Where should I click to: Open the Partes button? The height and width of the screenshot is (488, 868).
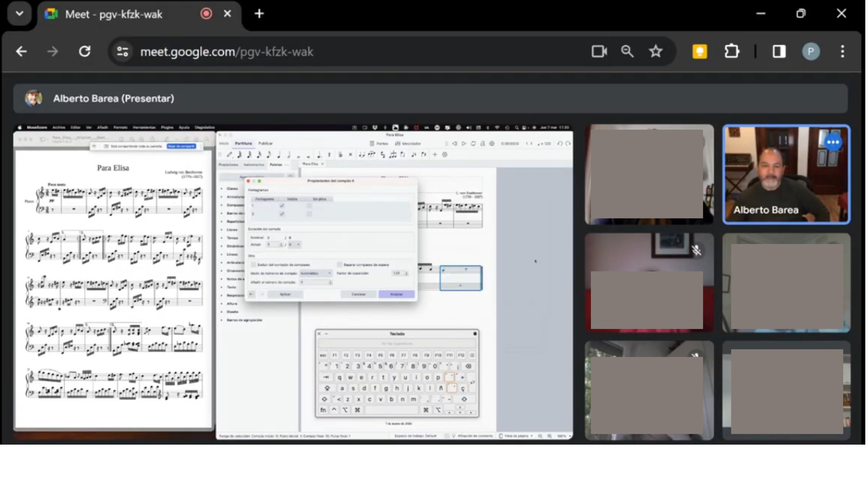click(379, 144)
